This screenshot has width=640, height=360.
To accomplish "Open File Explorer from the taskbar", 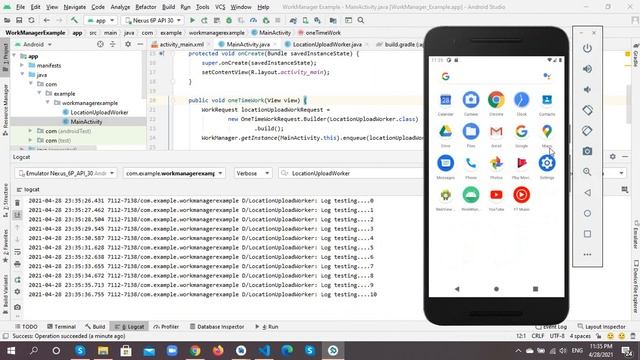I will pos(103,351).
